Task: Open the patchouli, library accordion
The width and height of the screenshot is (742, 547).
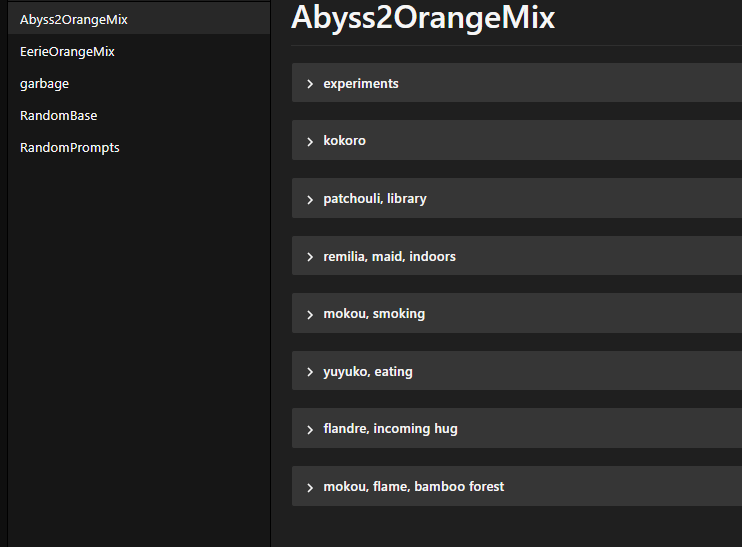Action: [517, 198]
